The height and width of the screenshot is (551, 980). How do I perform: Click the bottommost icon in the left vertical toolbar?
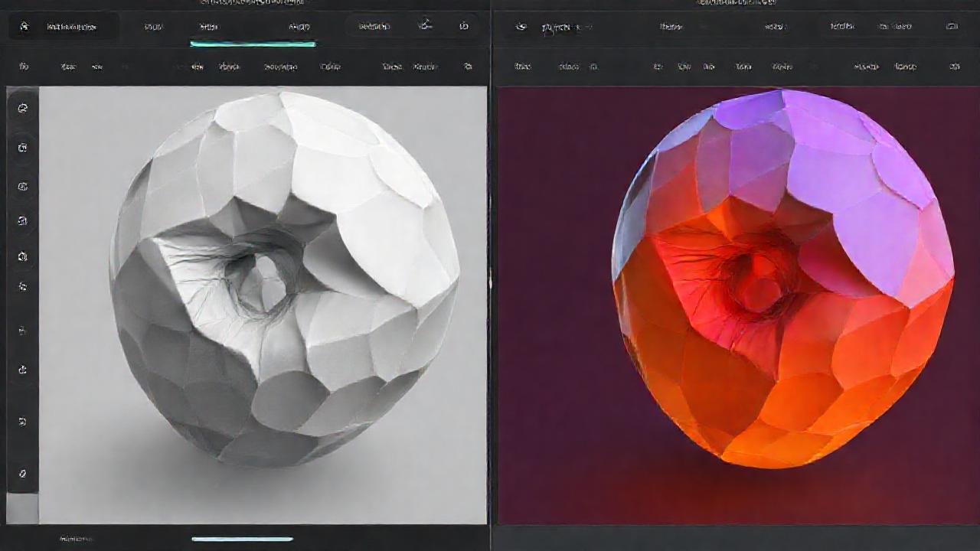[x=23, y=474]
